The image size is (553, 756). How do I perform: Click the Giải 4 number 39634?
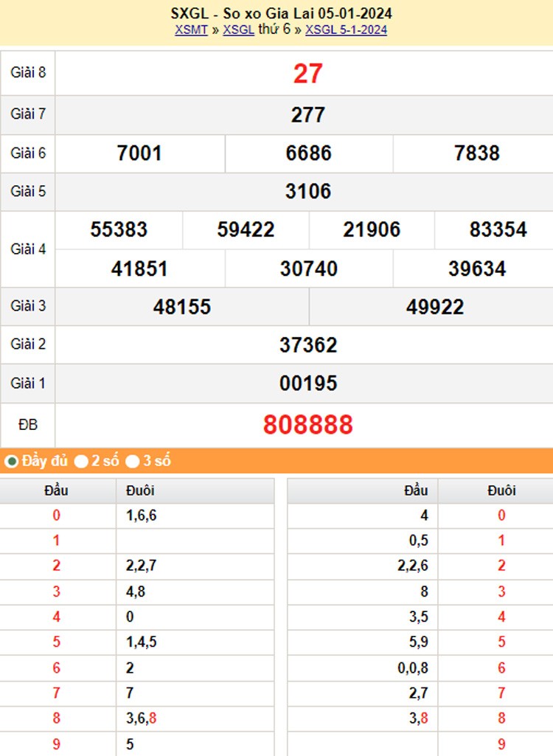click(x=477, y=268)
